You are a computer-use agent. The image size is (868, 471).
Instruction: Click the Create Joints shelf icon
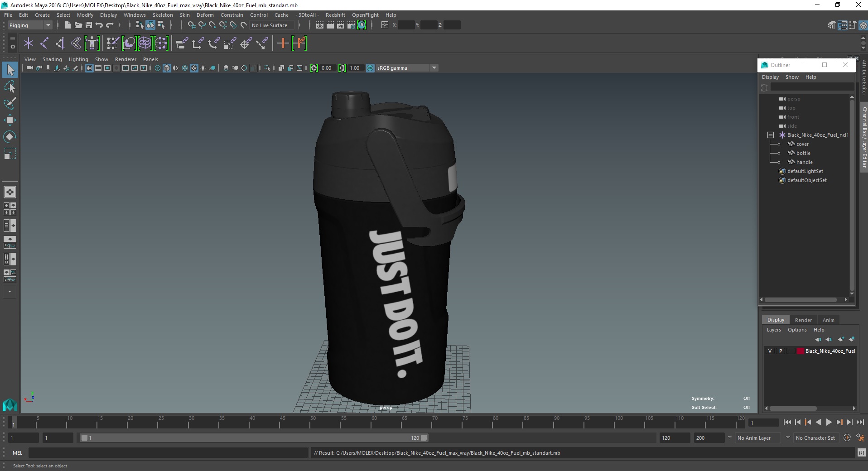click(x=44, y=43)
